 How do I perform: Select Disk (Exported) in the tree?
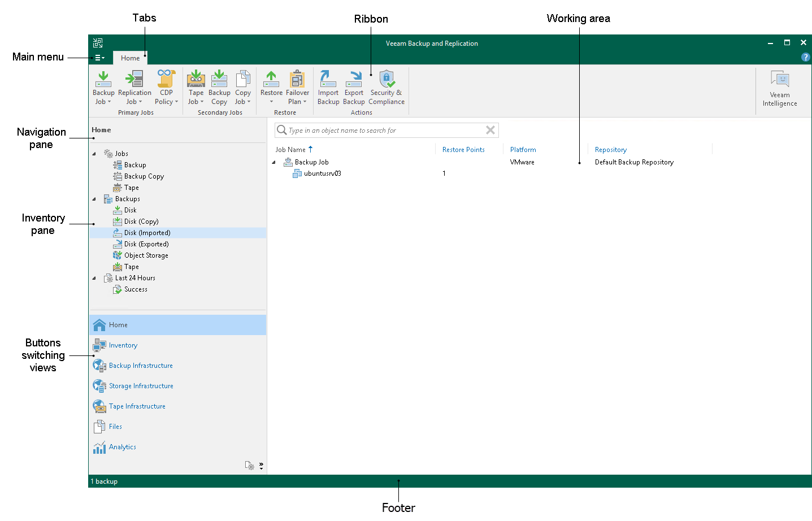point(146,244)
